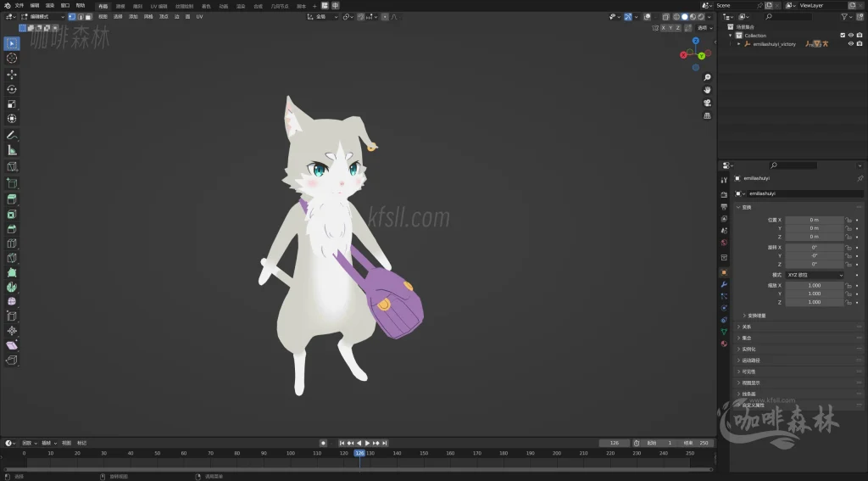The image size is (868, 481).
Task: Enable edge select mode
Action: point(81,17)
